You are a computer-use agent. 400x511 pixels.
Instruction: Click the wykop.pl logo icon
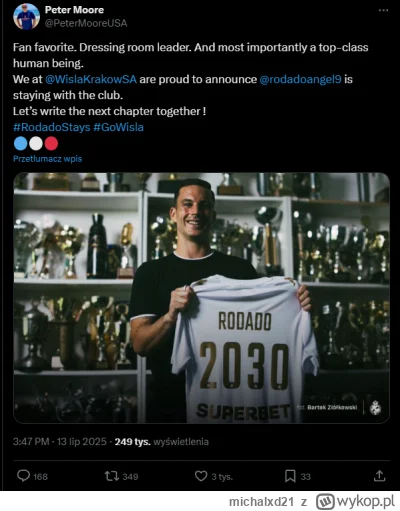tap(325, 501)
